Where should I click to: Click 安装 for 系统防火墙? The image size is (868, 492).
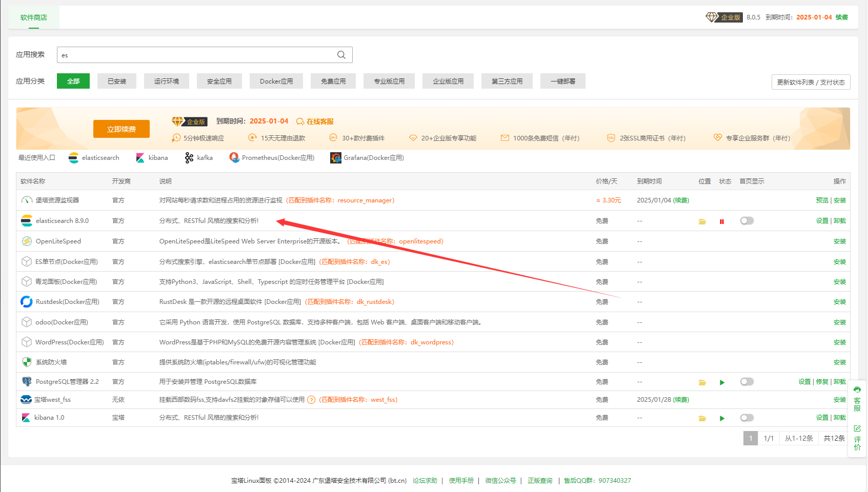click(x=840, y=362)
